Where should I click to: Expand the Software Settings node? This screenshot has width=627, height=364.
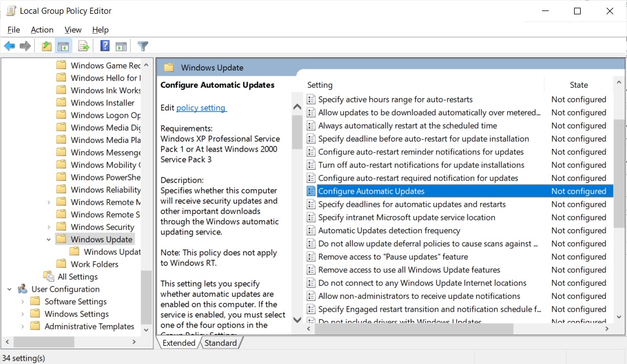coord(23,302)
